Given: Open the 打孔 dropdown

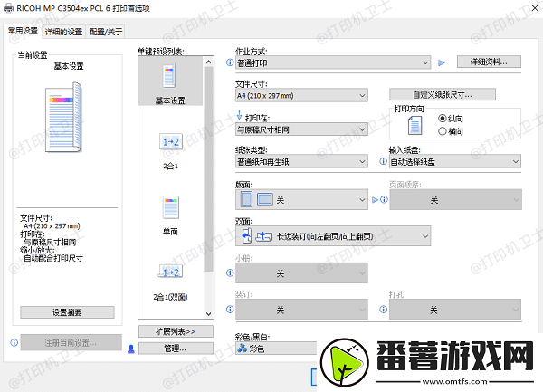Looking at the screenshot, I should tap(455, 310).
